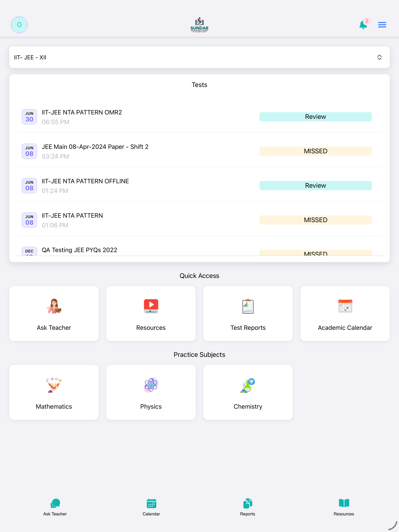Click the Test Reports clipboard chart icon
The image size is (399, 532).
[x=248, y=306]
